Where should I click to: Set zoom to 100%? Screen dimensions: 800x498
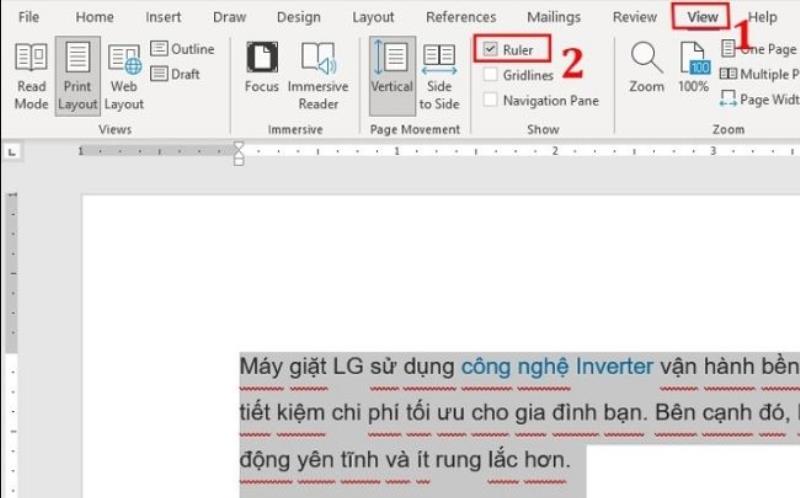click(693, 68)
